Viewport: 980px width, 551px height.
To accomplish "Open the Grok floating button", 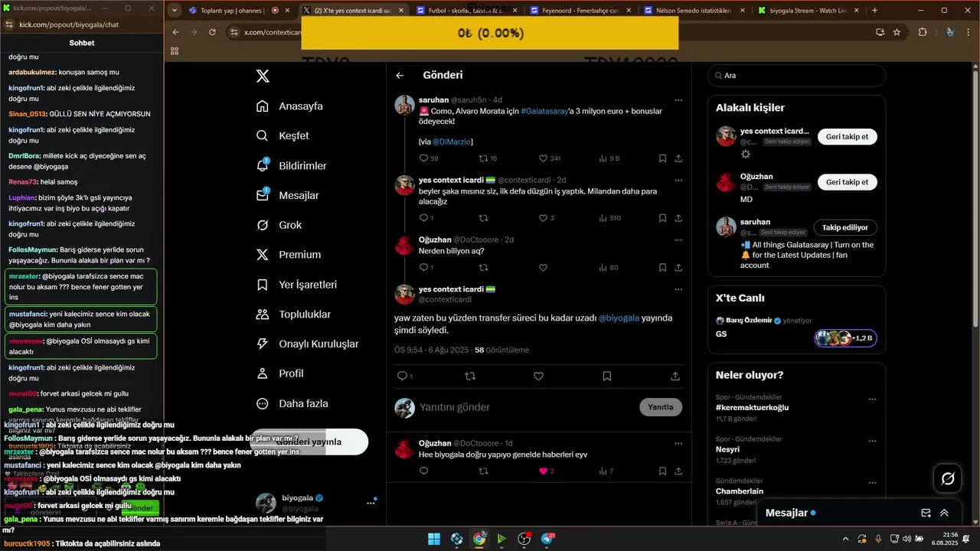I will pos(948,478).
